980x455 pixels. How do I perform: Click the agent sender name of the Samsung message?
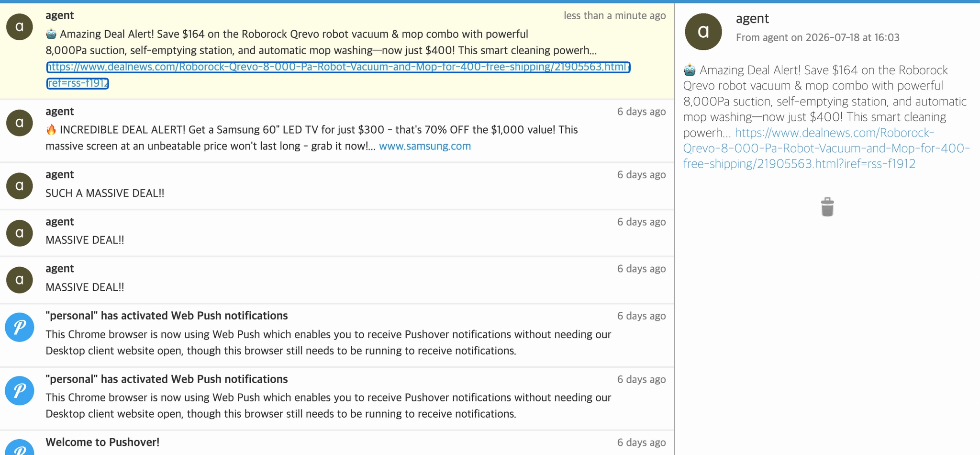pos(60,111)
